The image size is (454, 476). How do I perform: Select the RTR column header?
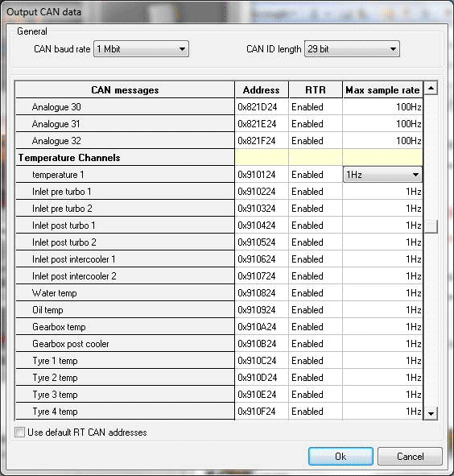(316, 90)
